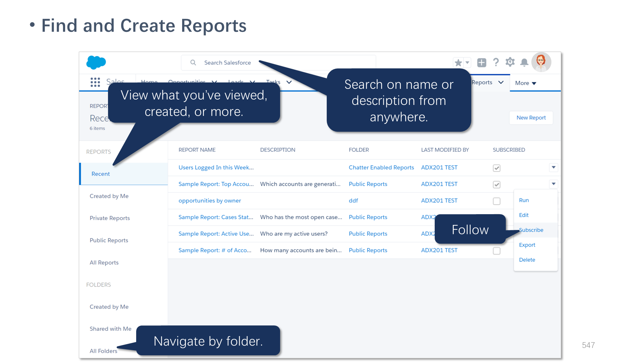
Task: Select Created by Me under Reports
Action: click(109, 196)
